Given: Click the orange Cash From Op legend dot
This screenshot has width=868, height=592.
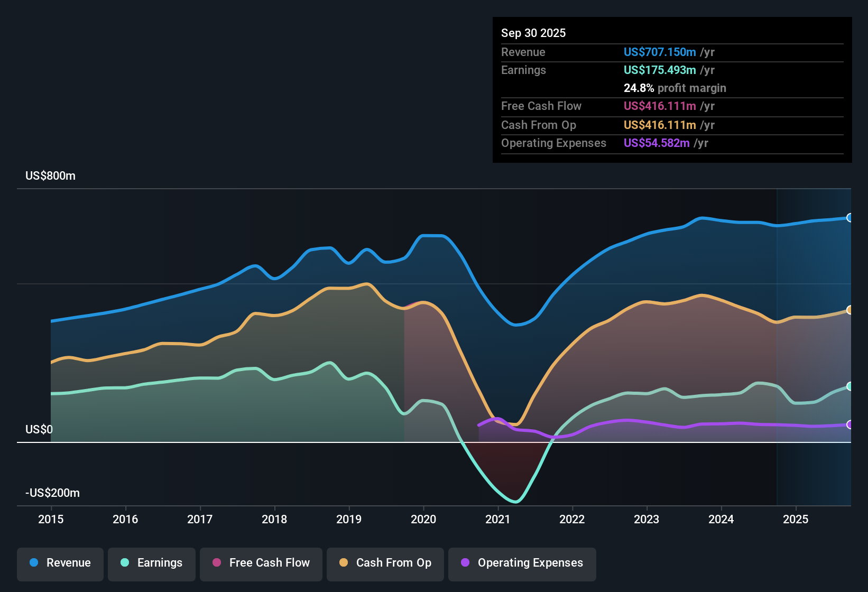Looking at the screenshot, I should click(x=344, y=563).
